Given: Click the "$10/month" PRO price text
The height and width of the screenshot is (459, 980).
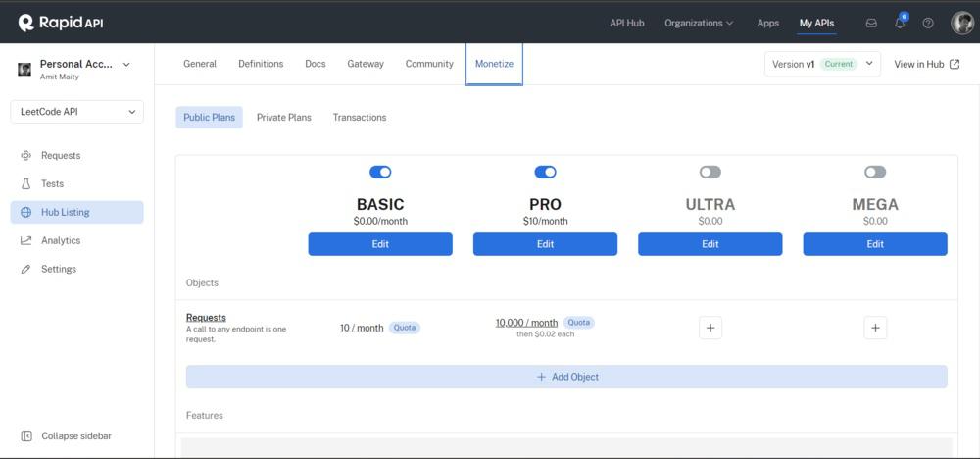Looking at the screenshot, I should point(546,221).
